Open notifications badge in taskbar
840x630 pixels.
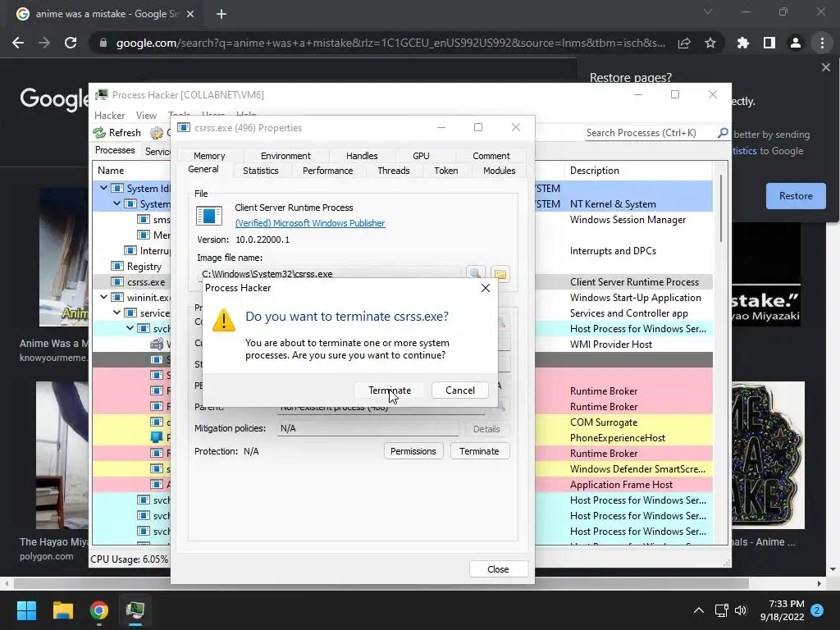(817, 610)
